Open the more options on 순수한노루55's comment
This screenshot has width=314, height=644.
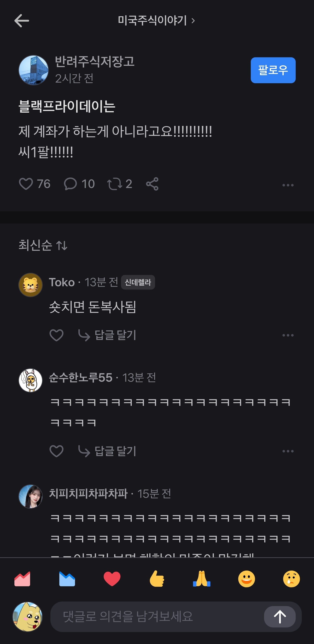(288, 451)
